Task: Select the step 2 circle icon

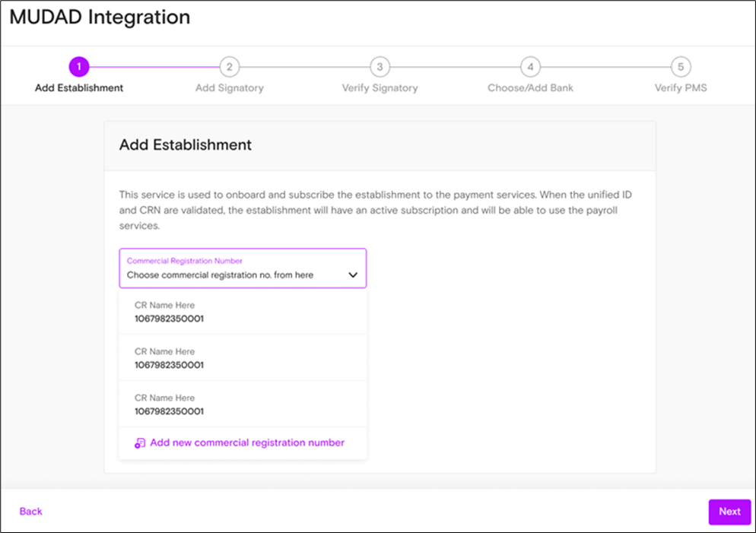Action: tap(230, 67)
